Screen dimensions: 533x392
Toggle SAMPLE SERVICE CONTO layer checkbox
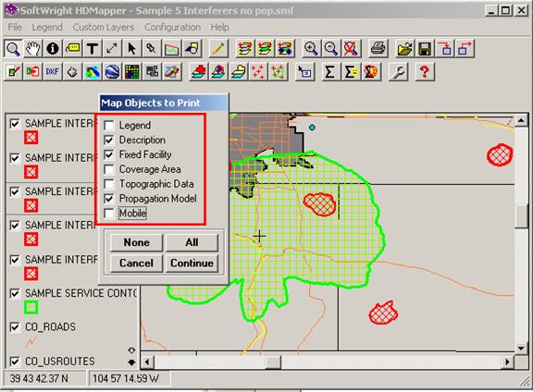pos(15,293)
